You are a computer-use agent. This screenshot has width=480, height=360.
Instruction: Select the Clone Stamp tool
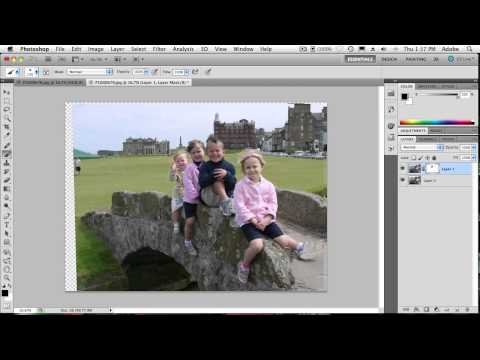(6, 163)
